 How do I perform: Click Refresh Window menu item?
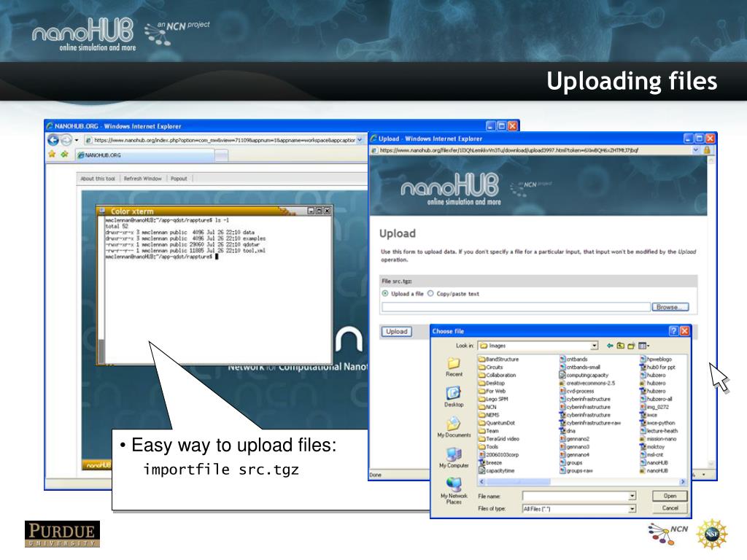click(x=142, y=179)
